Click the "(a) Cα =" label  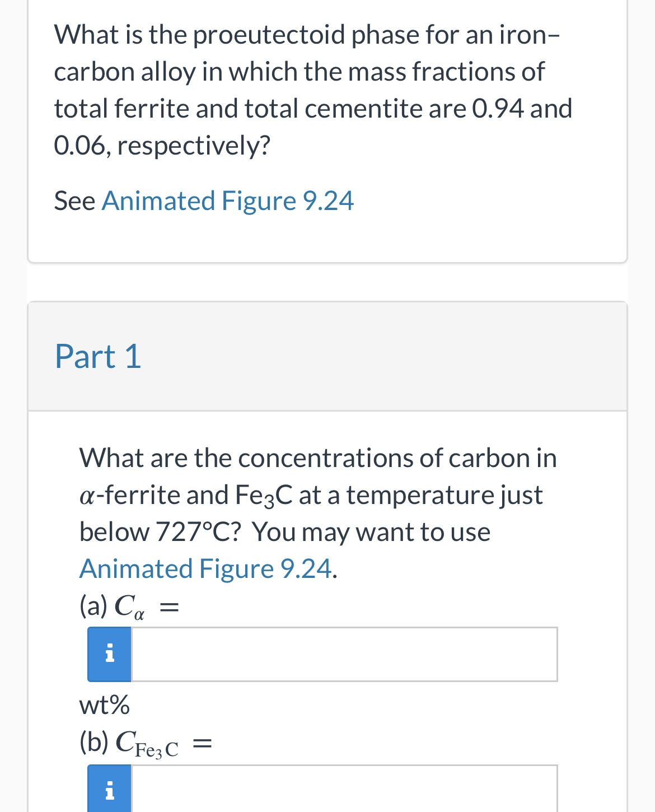click(x=129, y=606)
